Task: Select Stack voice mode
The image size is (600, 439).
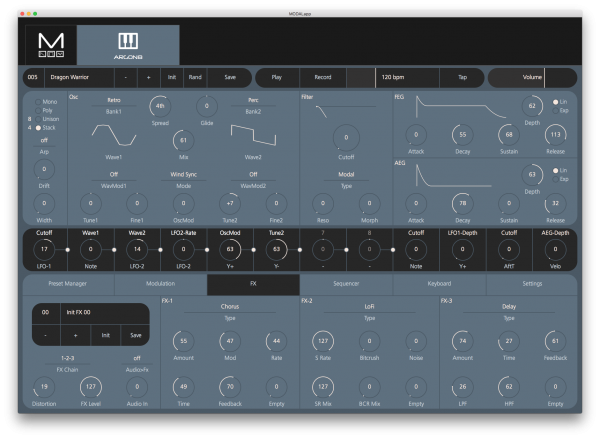Action: click(x=46, y=128)
